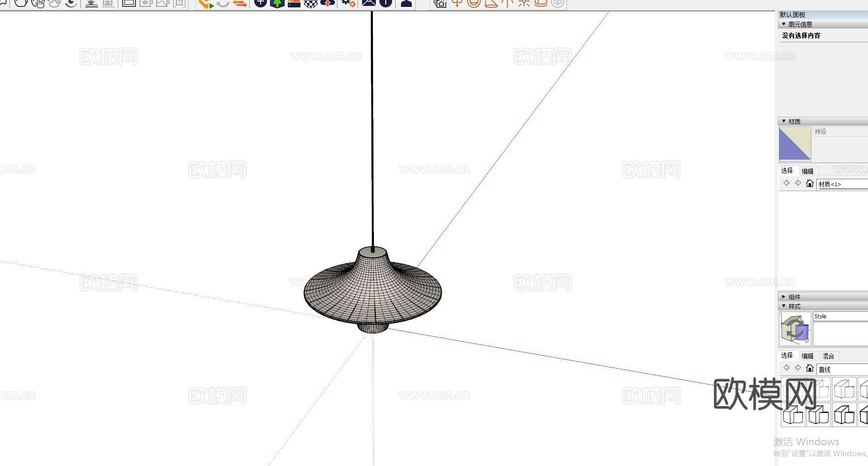Viewport: 868px width, 466px height.
Task: Click the home icon in styles panel
Action: point(809,368)
